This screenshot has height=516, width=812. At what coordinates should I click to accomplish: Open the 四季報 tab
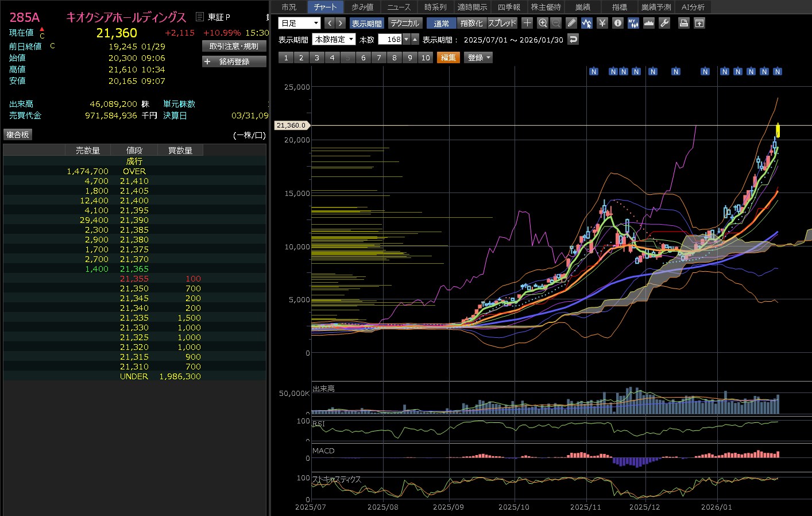[509, 7]
